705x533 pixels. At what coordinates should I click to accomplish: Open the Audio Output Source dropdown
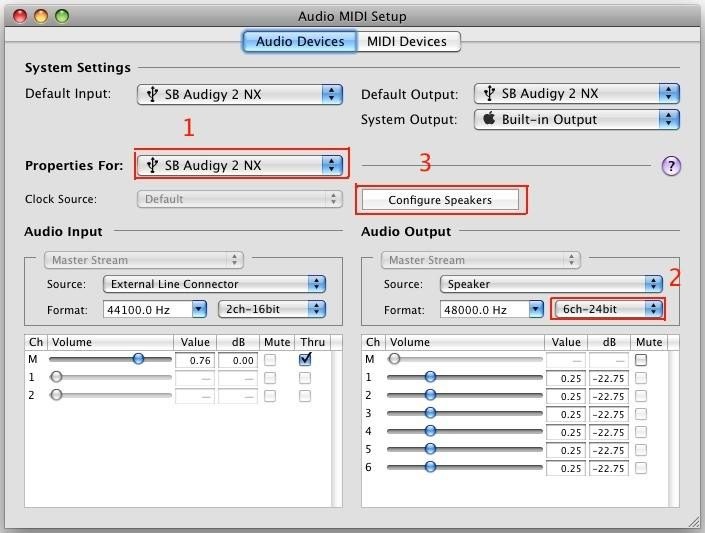coord(551,284)
